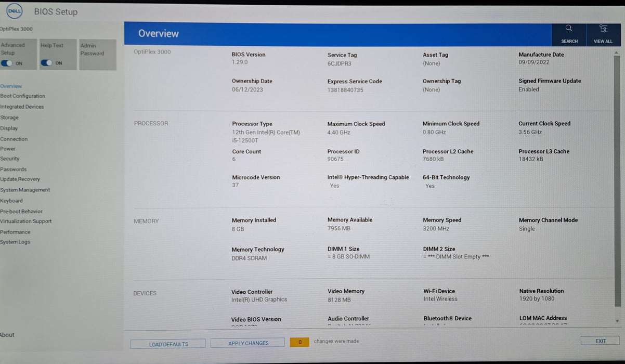Screen dimensions: 625x364
Task: Open the Admin Password tile
Action: 98,55
